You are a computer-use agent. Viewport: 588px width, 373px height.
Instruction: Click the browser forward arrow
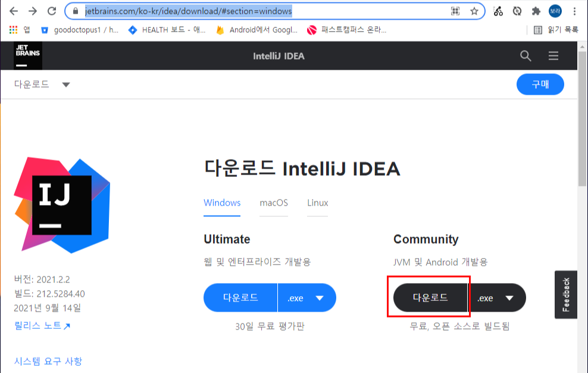(x=33, y=11)
